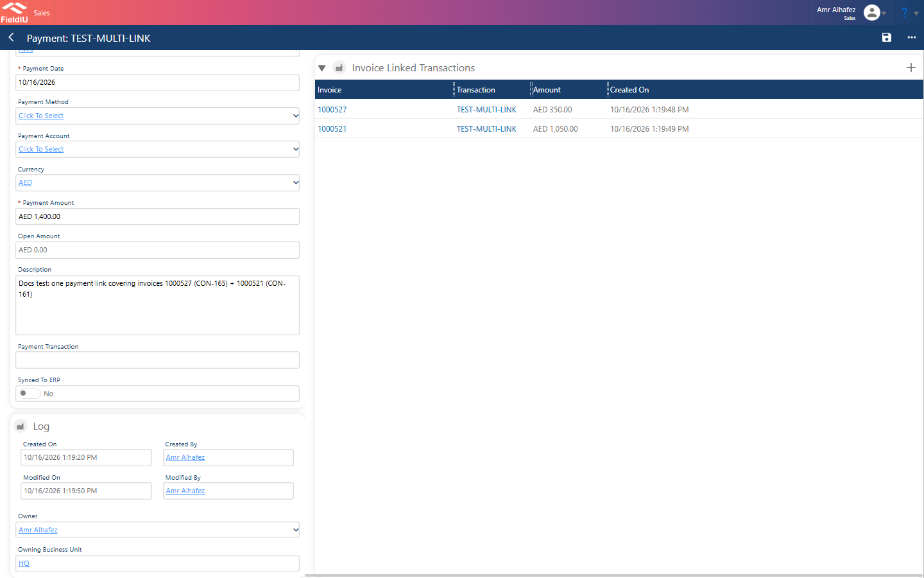Screen dimensions: 924x578
Task: Open Amr Alhafez link under Created By
Action: click(x=185, y=457)
